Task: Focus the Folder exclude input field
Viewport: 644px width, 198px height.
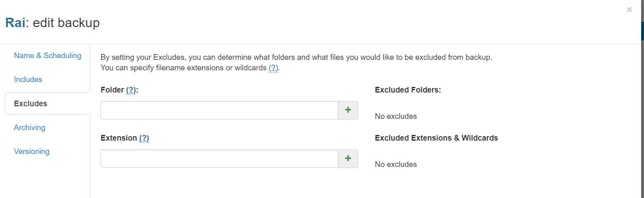Action: point(219,110)
